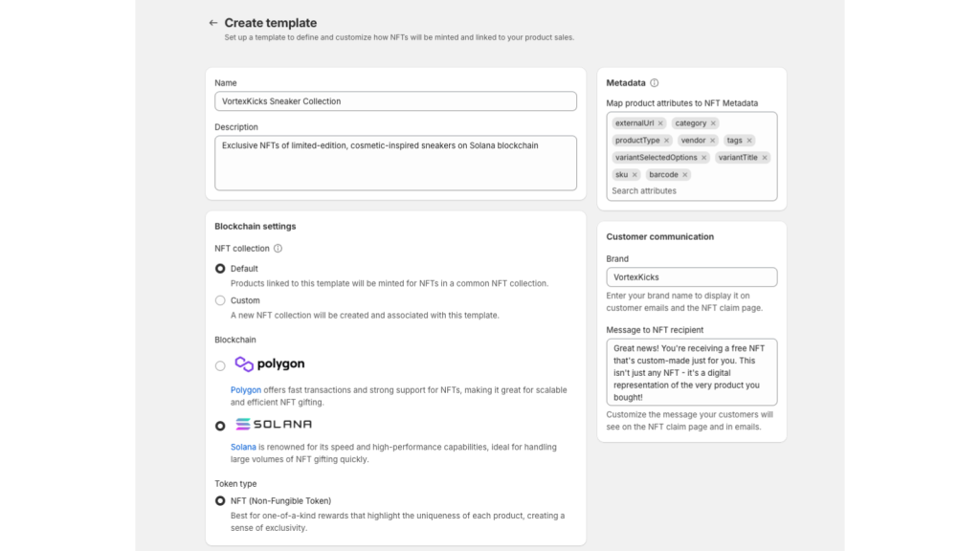The width and height of the screenshot is (980, 551).
Task: Select the Default NFT collection option
Action: tap(220, 269)
